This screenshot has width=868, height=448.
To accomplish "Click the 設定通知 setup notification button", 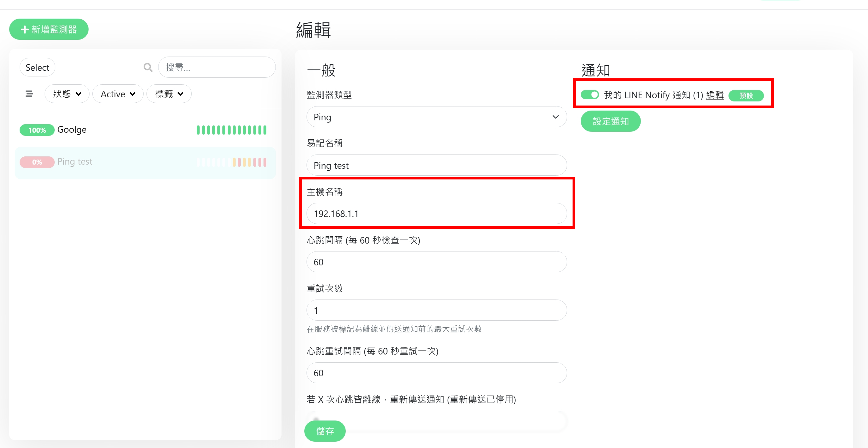I will coord(610,121).
